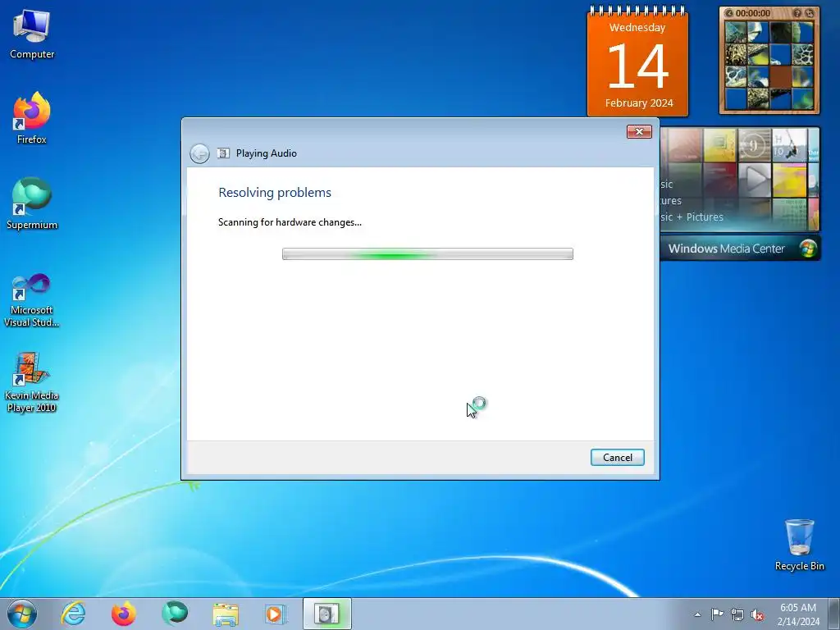840x630 pixels.
Task: Click the Windows Media Center banner
Action: click(x=740, y=249)
